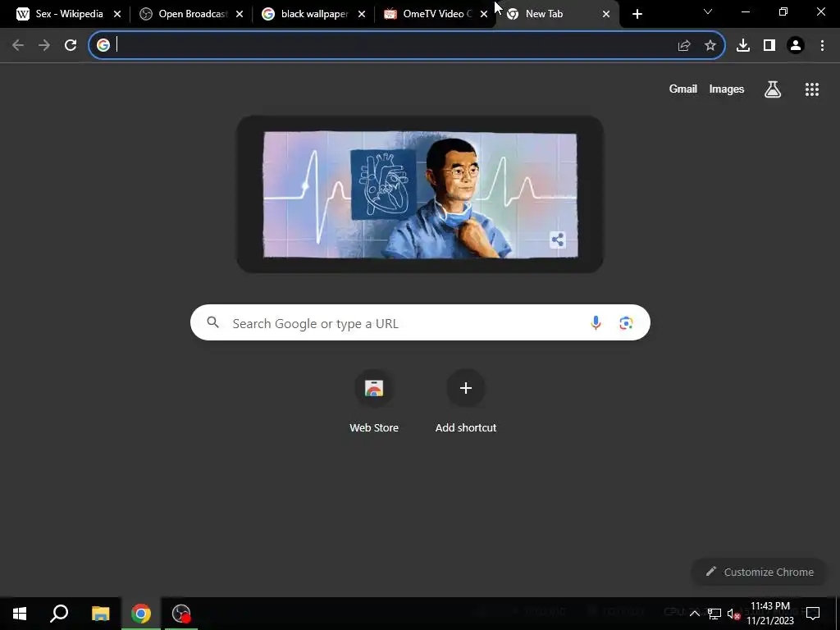This screenshot has width=840, height=630.
Task: Open the network tray icon
Action: (714, 614)
